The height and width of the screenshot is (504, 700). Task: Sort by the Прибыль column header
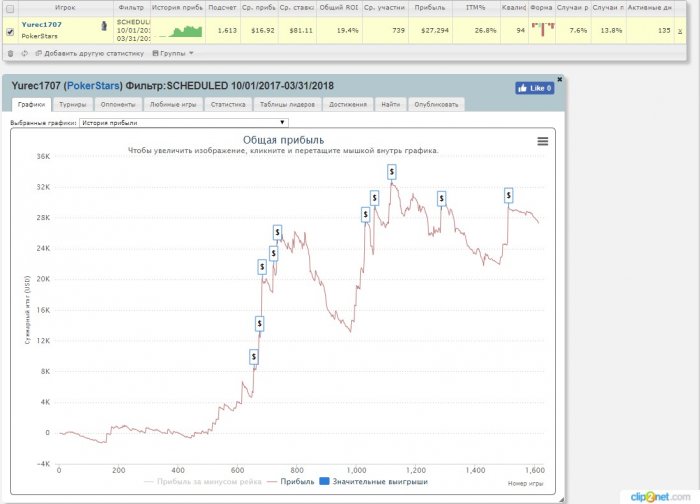[x=429, y=8]
